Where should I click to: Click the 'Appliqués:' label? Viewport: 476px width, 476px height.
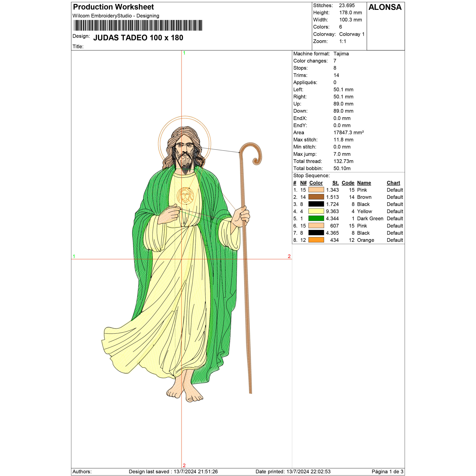click(x=305, y=82)
